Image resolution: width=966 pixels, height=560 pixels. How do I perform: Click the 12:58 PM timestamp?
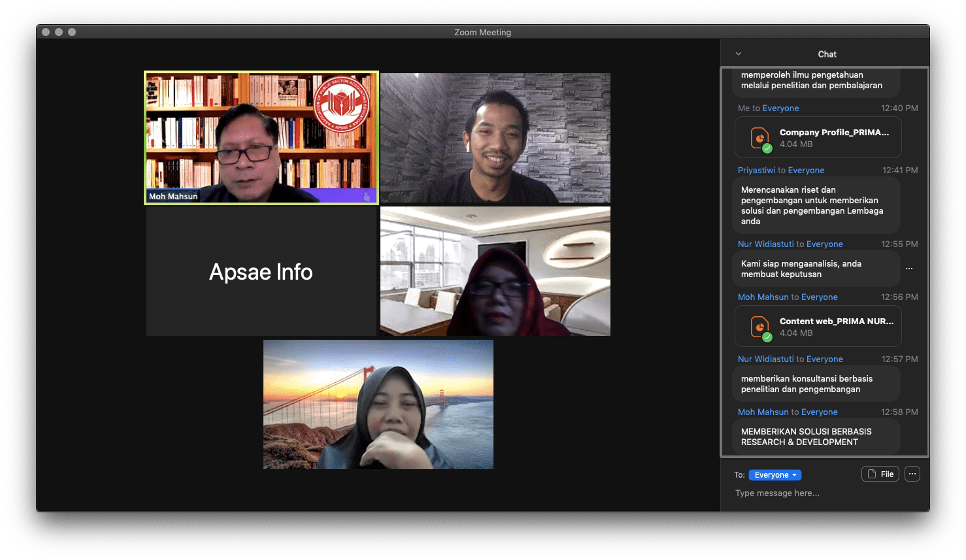coord(899,412)
